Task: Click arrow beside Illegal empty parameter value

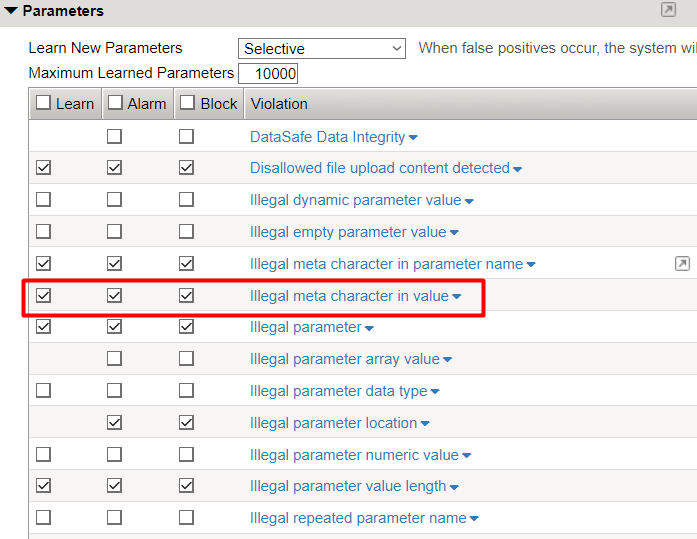Action: point(454,233)
